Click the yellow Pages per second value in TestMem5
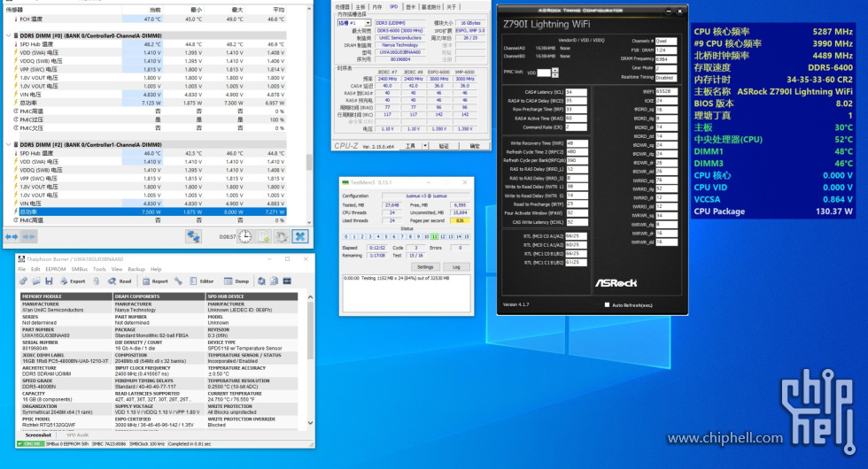This screenshot has width=868, height=469. pyautogui.click(x=460, y=220)
